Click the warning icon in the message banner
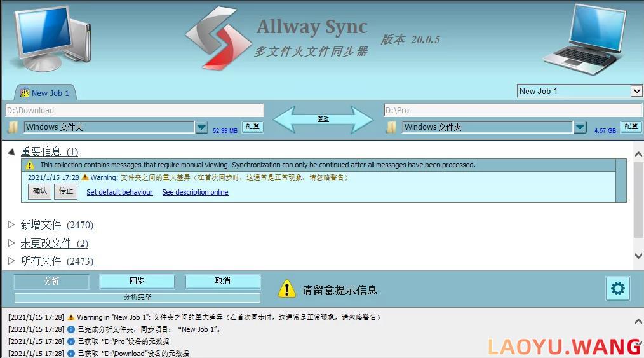Screen dimensions: 644x358 (30, 165)
